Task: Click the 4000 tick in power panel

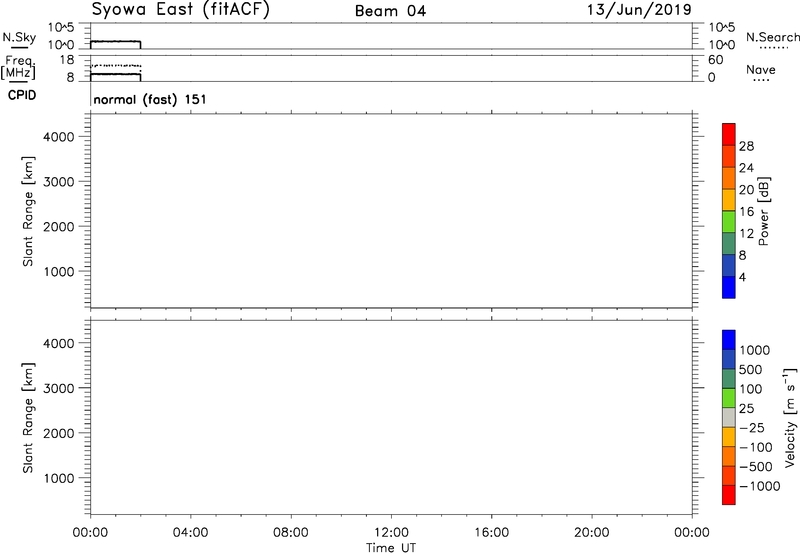Action: coord(59,137)
